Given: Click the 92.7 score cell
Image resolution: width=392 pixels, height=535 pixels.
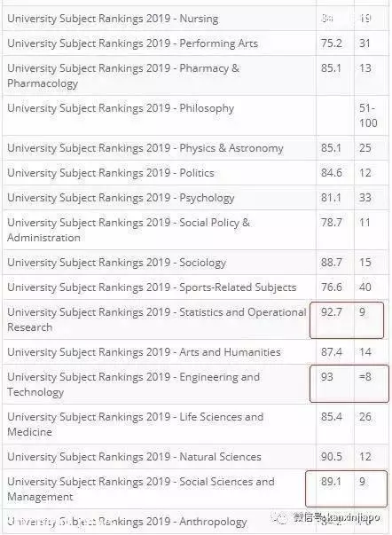Looking at the screenshot, I should [331, 311].
